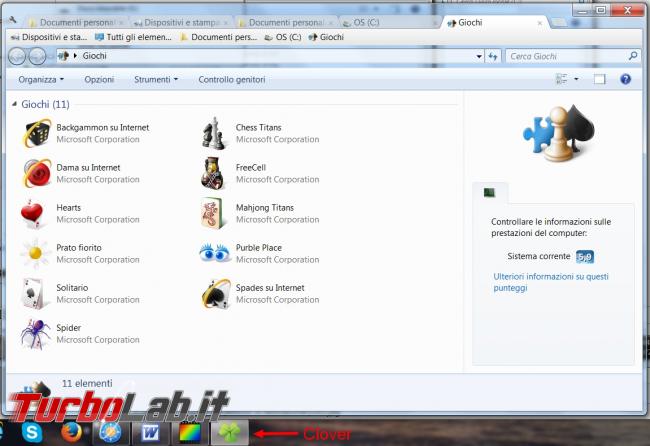Open the Strumenti dropdown menu
Image resolution: width=650 pixels, height=446 pixels.
(156, 79)
